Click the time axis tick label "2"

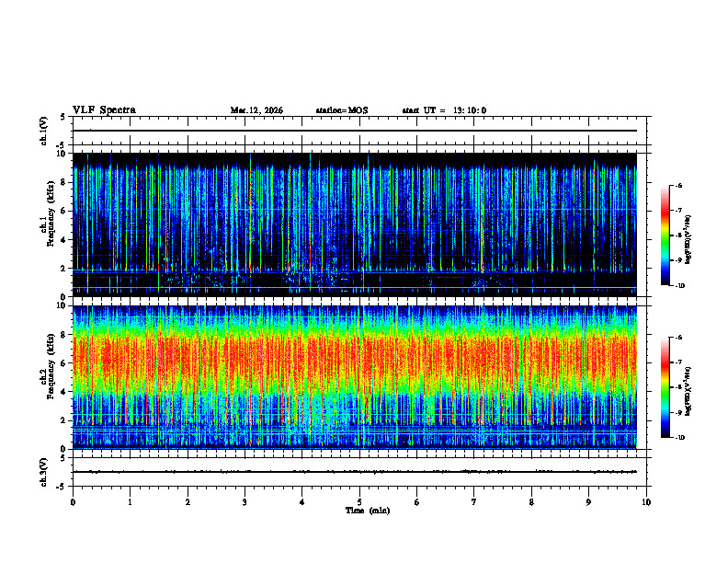click(188, 502)
